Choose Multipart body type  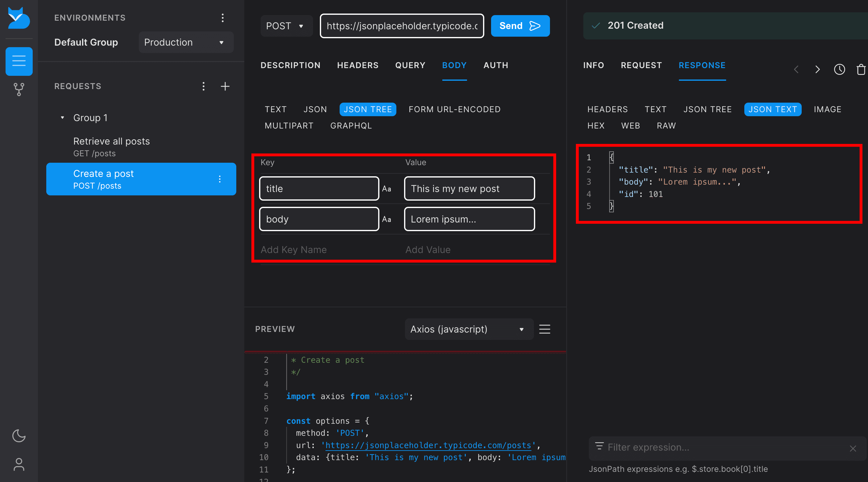point(289,126)
